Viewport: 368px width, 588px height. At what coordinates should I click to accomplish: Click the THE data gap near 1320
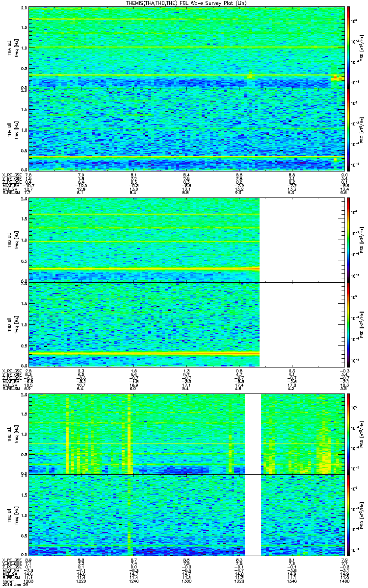pyautogui.click(x=253, y=475)
